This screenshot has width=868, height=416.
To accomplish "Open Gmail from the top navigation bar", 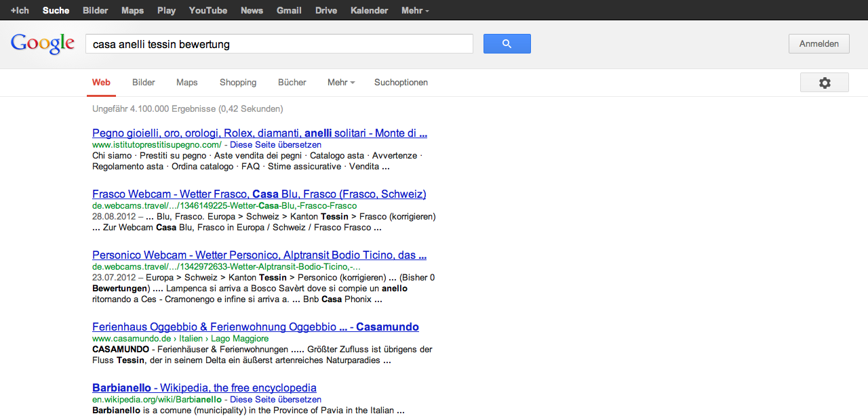I will [x=289, y=11].
